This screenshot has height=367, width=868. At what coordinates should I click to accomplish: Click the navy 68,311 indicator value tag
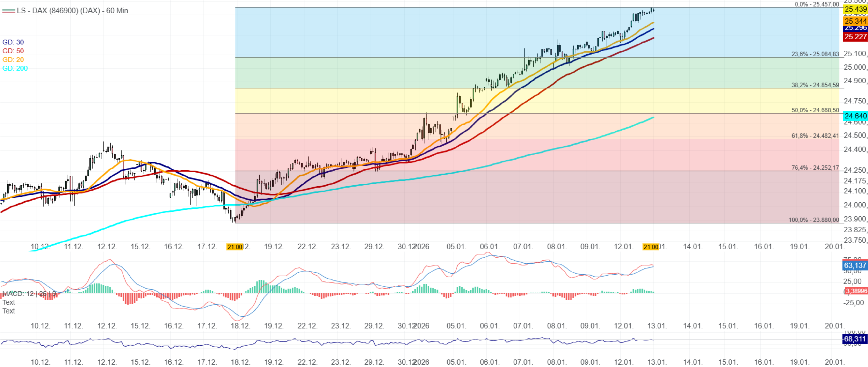pos(855,339)
